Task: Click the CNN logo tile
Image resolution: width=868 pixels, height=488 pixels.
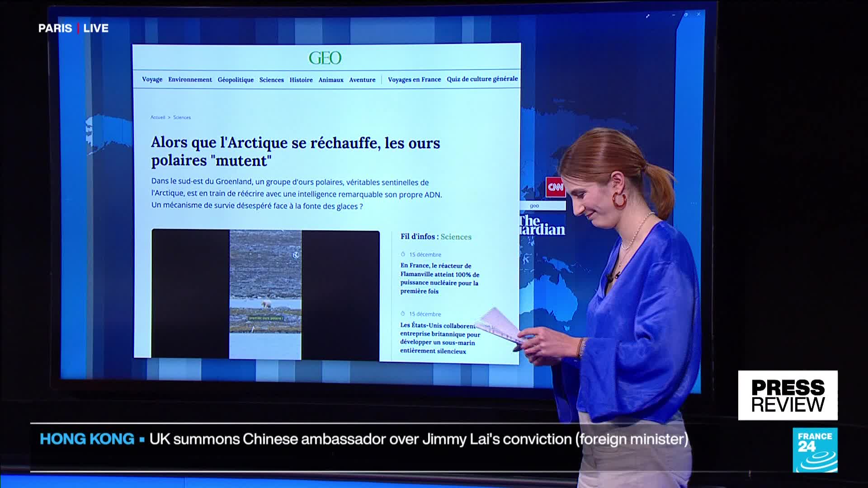Action: click(556, 187)
